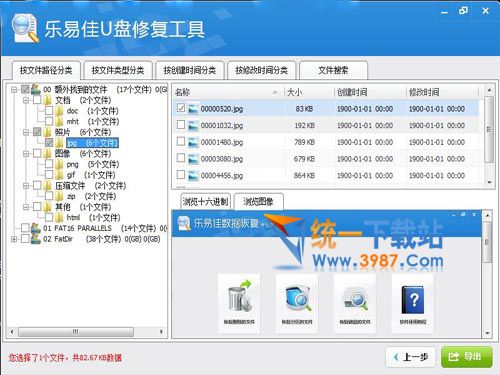This screenshot has height=375, width=500.
Task: Collapse the 文档 tree node
Action: tap(26, 100)
